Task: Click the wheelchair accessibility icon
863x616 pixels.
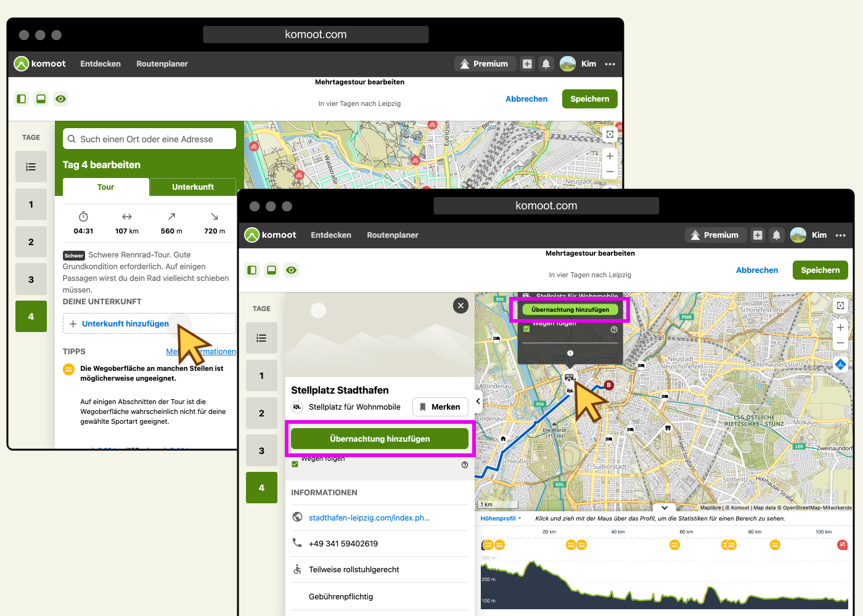Action: click(x=297, y=569)
